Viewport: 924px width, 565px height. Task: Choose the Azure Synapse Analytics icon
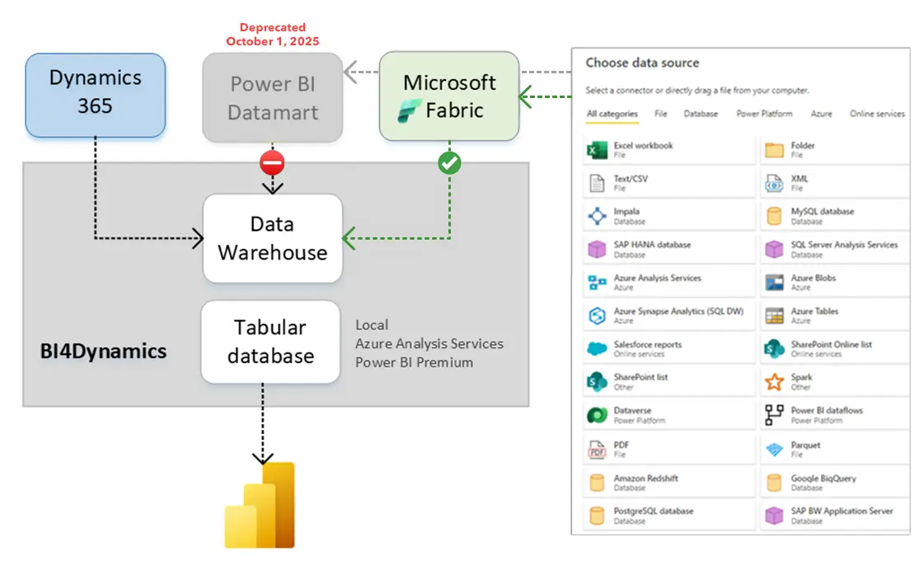coord(597,316)
